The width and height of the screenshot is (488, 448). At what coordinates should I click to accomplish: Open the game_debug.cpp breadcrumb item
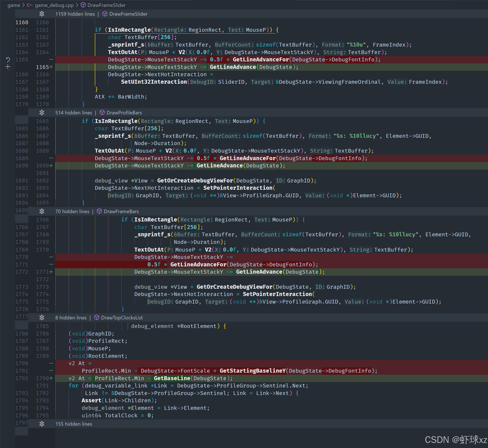pyautogui.click(x=54, y=5)
